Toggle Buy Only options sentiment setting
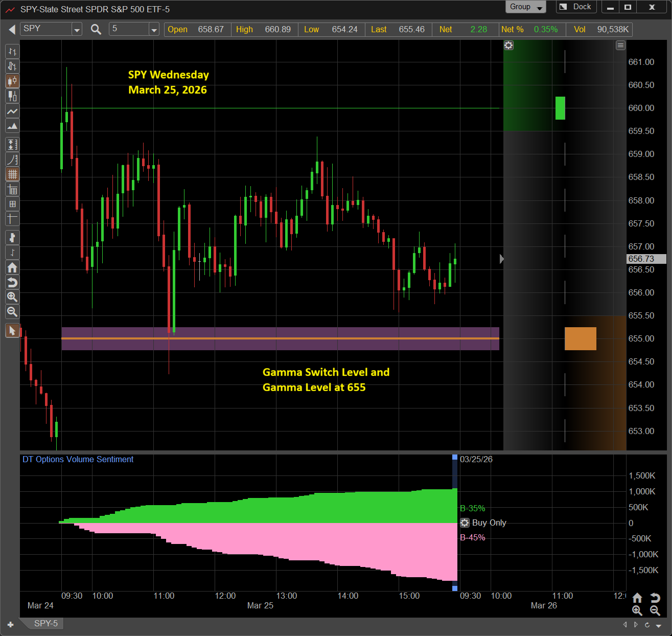The height and width of the screenshot is (636, 672). coord(465,523)
